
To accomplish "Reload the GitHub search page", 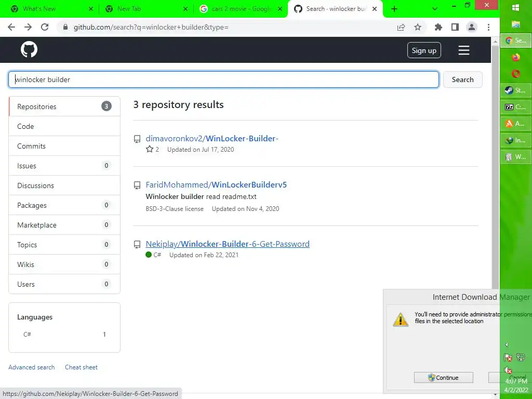I will [x=45, y=27].
